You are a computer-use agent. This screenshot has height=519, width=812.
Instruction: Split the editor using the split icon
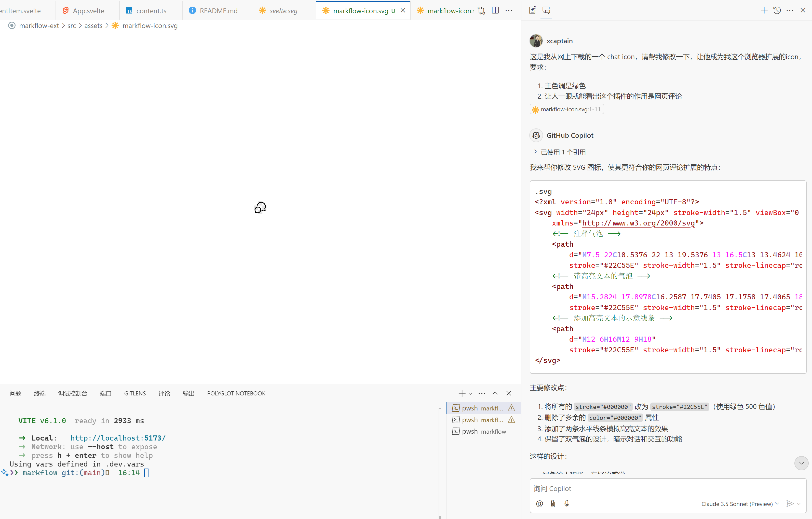(495, 10)
